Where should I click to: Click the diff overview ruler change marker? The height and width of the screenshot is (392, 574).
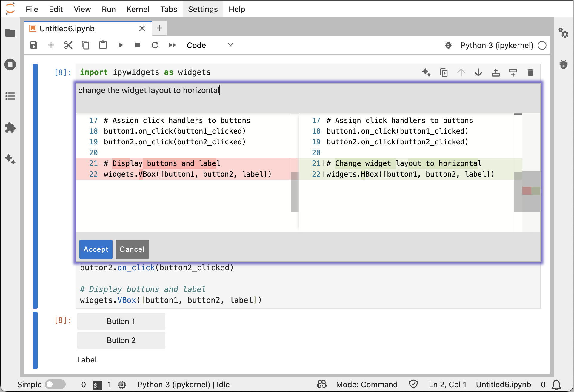[x=531, y=191]
